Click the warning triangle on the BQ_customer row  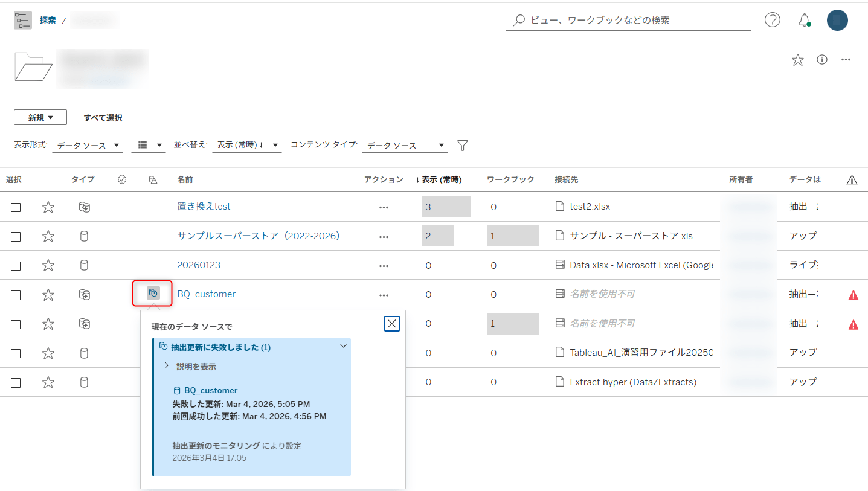tap(852, 295)
